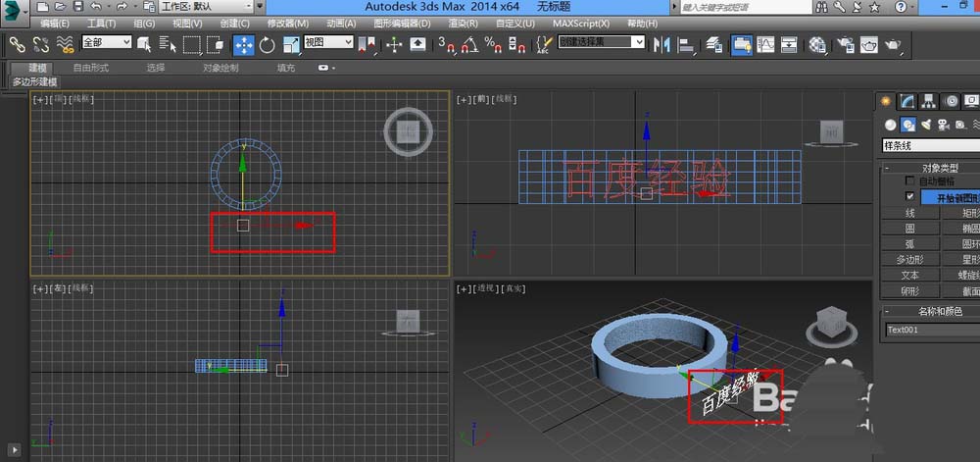This screenshot has height=462, width=980.
Task: Open the workspace dropdown 工作区: 默认
Action: (206, 7)
